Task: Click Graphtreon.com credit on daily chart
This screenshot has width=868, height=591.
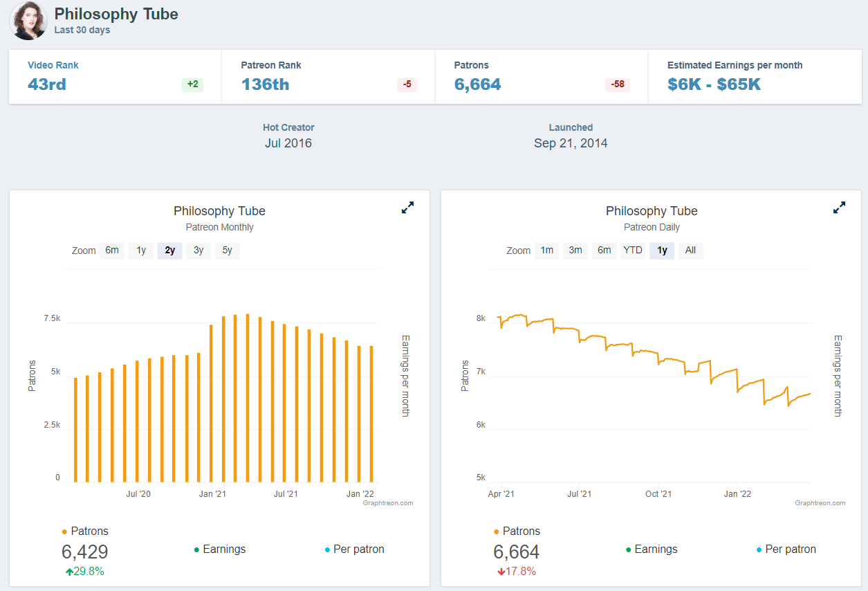Action: [820, 503]
